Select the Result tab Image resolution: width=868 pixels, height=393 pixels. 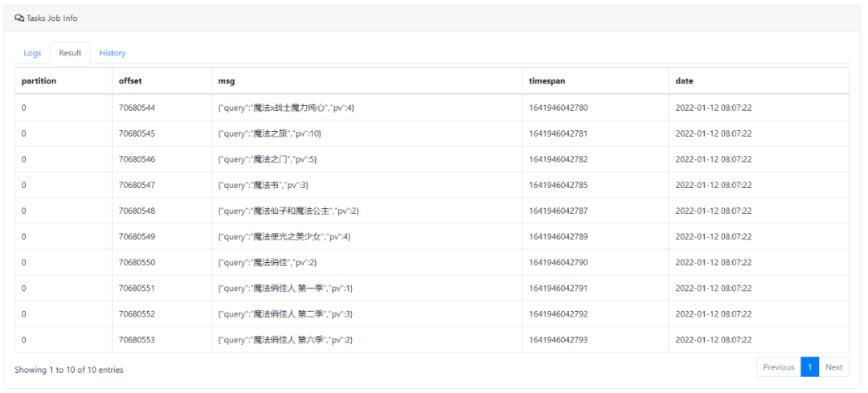click(x=70, y=53)
